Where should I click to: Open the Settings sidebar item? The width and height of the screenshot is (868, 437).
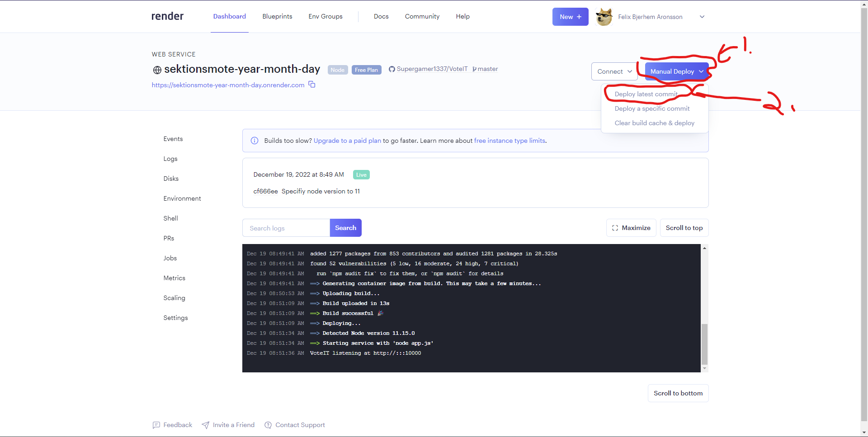[x=175, y=318]
